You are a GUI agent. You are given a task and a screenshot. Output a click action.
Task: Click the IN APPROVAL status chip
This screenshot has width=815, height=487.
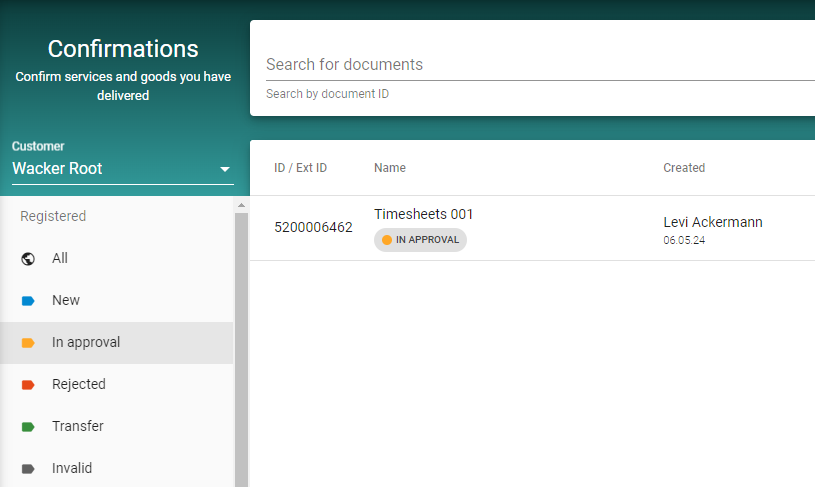[421, 240]
